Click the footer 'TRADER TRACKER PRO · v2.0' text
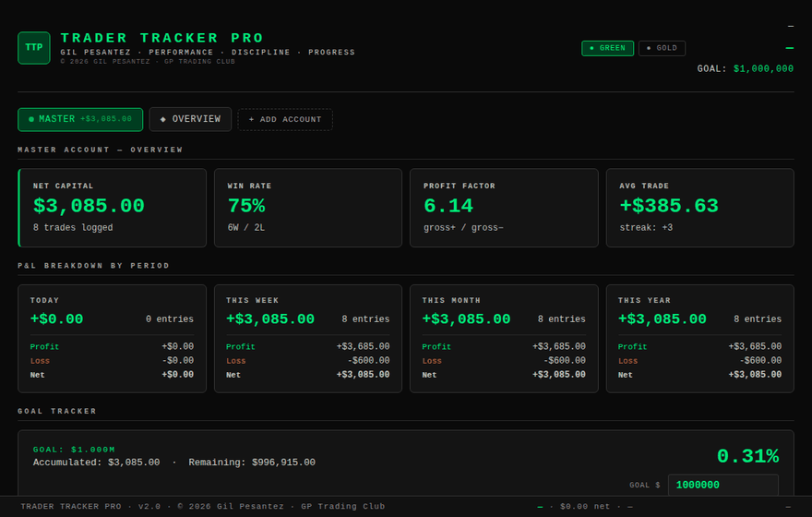The height and width of the screenshot is (517, 812). [x=90, y=507]
